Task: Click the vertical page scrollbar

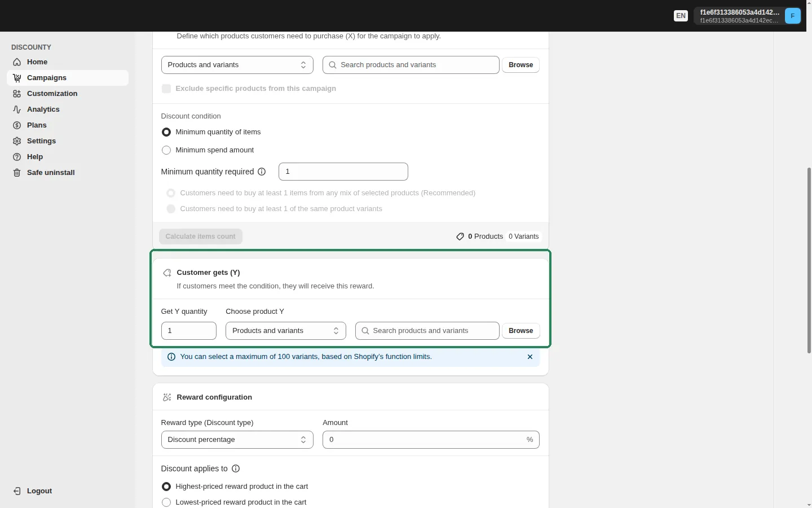Action: [809, 260]
